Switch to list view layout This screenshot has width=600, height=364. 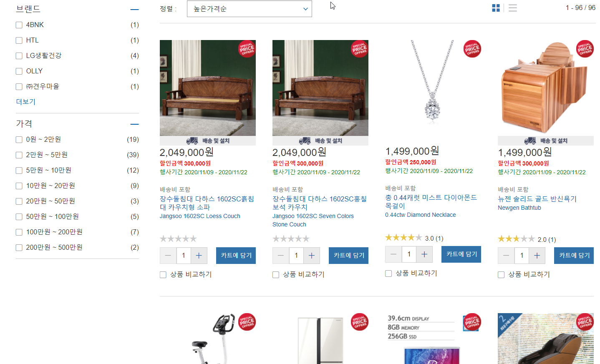[513, 8]
